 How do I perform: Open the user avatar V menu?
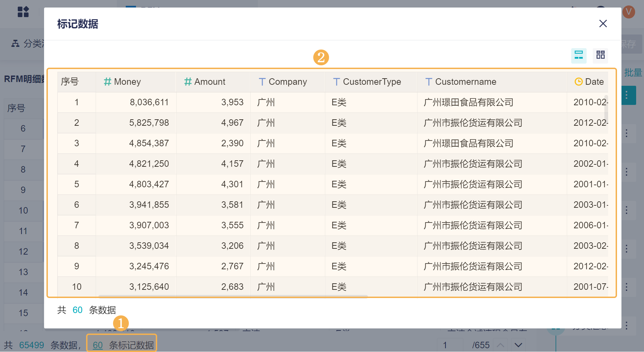629,12
